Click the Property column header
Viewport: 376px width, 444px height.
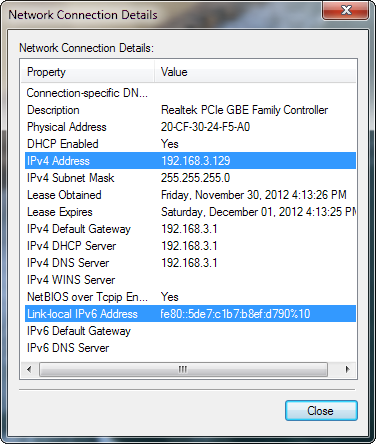(x=88, y=72)
